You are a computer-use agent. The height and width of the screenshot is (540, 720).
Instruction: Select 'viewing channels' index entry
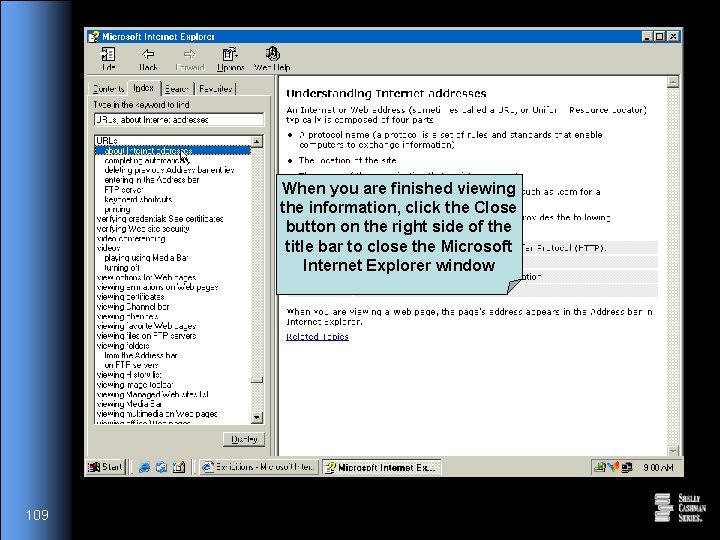(128, 316)
